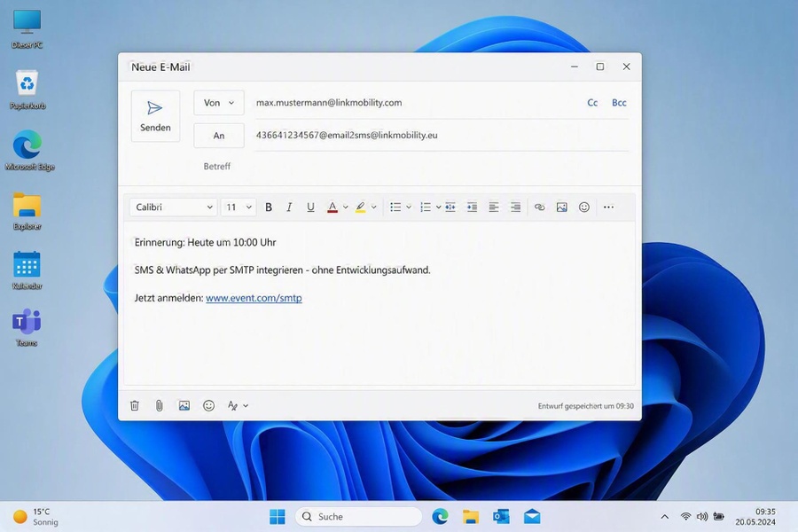798x532 pixels.
Task: Insert a numbered list
Action: pyautogui.click(x=426, y=207)
